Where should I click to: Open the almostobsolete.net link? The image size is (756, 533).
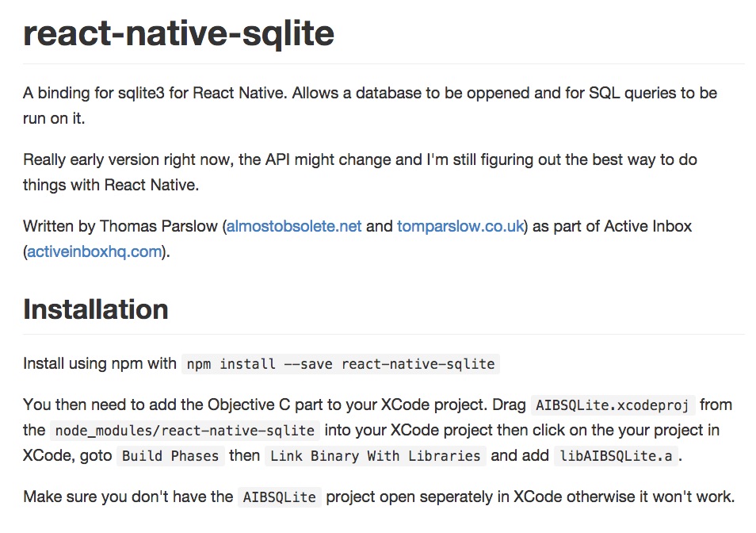(x=294, y=226)
